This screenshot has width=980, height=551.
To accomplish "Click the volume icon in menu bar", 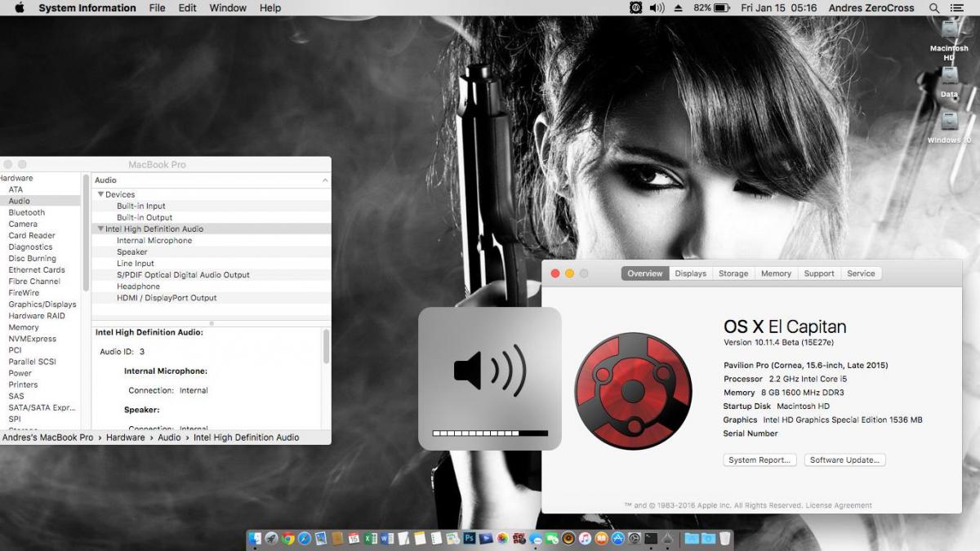I will pyautogui.click(x=657, y=7).
